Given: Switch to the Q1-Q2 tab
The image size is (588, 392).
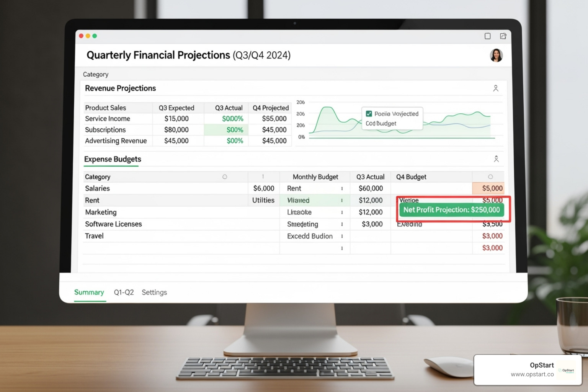Looking at the screenshot, I should (124, 292).
